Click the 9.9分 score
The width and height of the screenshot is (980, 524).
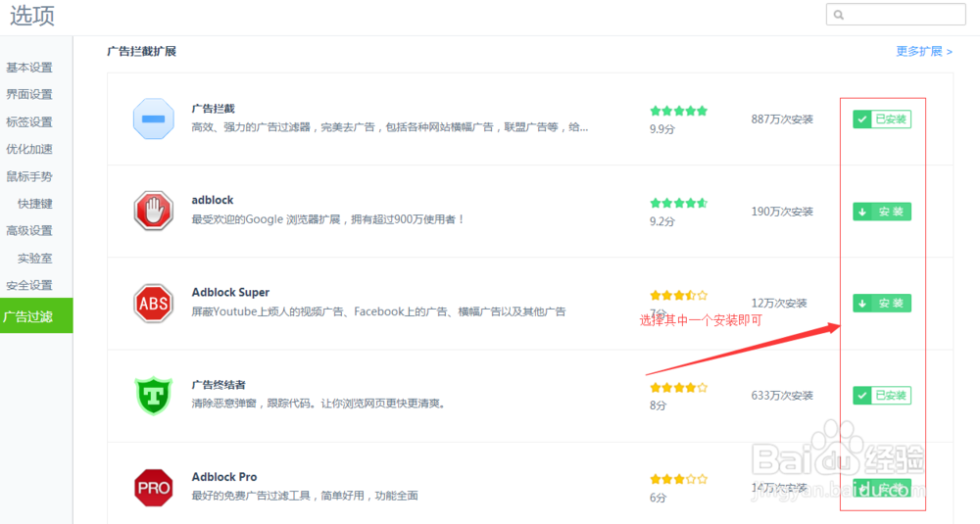click(x=661, y=129)
